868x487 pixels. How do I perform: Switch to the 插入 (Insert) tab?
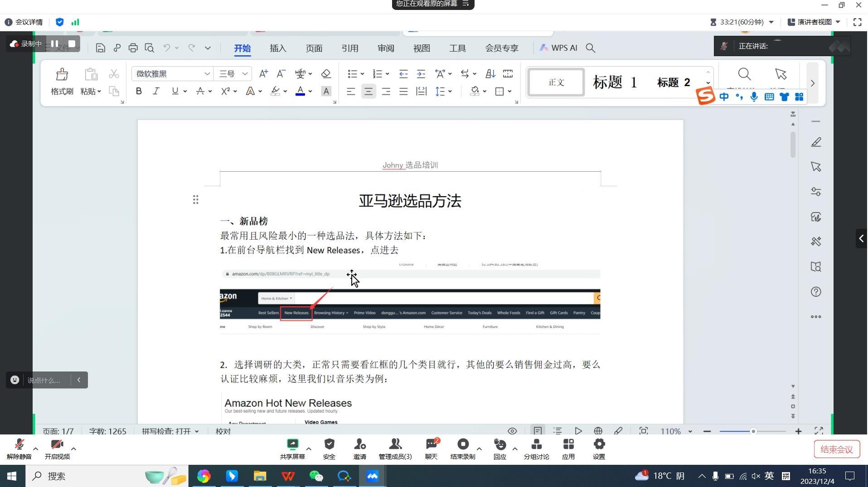click(278, 48)
